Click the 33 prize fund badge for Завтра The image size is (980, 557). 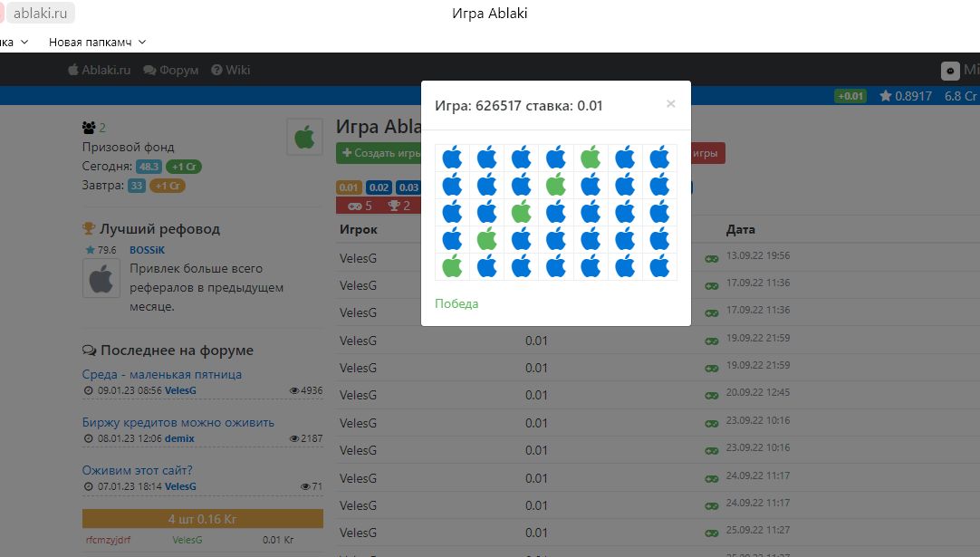coord(136,186)
